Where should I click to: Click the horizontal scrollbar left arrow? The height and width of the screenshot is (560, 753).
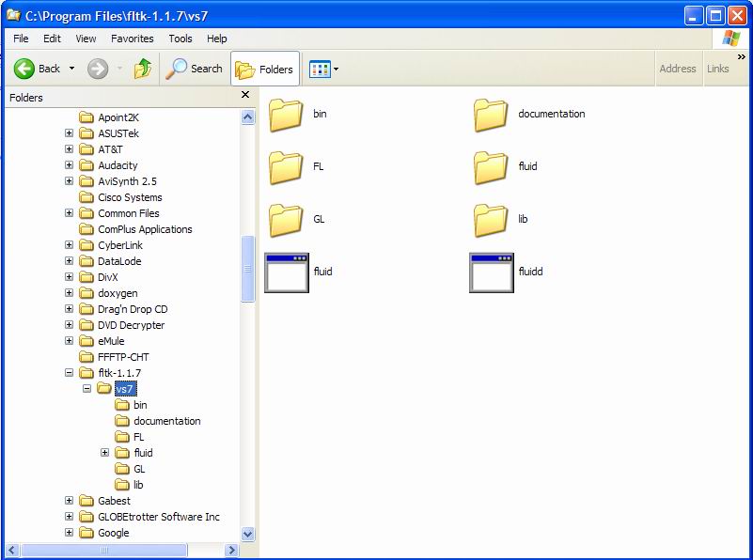[x=12, y=550]
